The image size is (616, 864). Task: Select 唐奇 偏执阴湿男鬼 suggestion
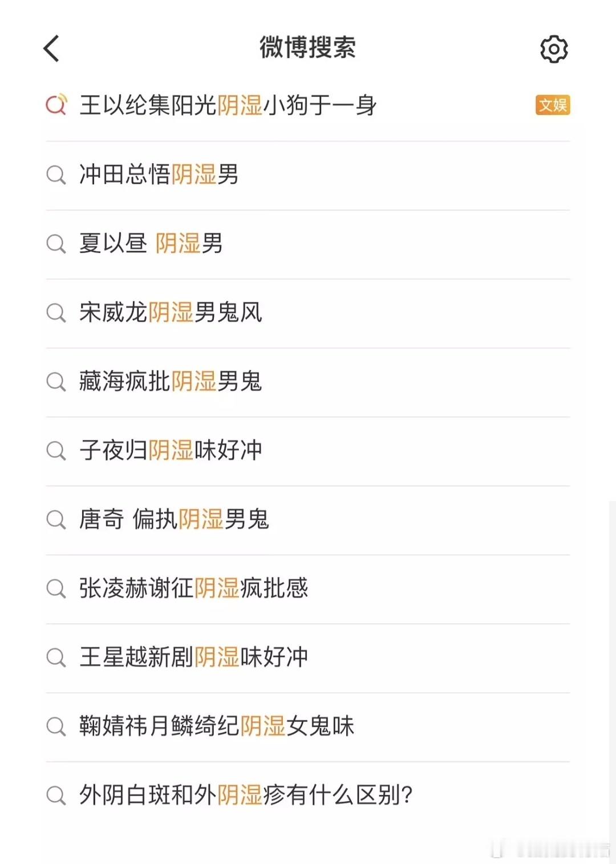pyautogui.click(x=308, y=520)
